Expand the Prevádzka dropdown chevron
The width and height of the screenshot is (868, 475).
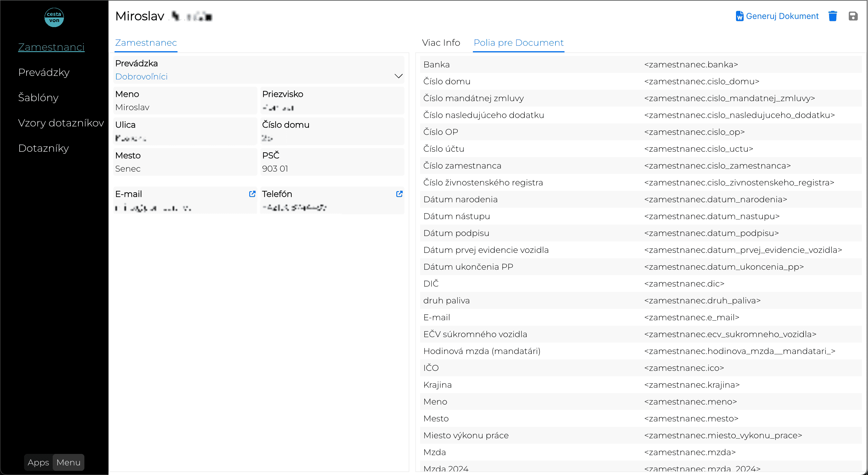(x=398, y=76)
